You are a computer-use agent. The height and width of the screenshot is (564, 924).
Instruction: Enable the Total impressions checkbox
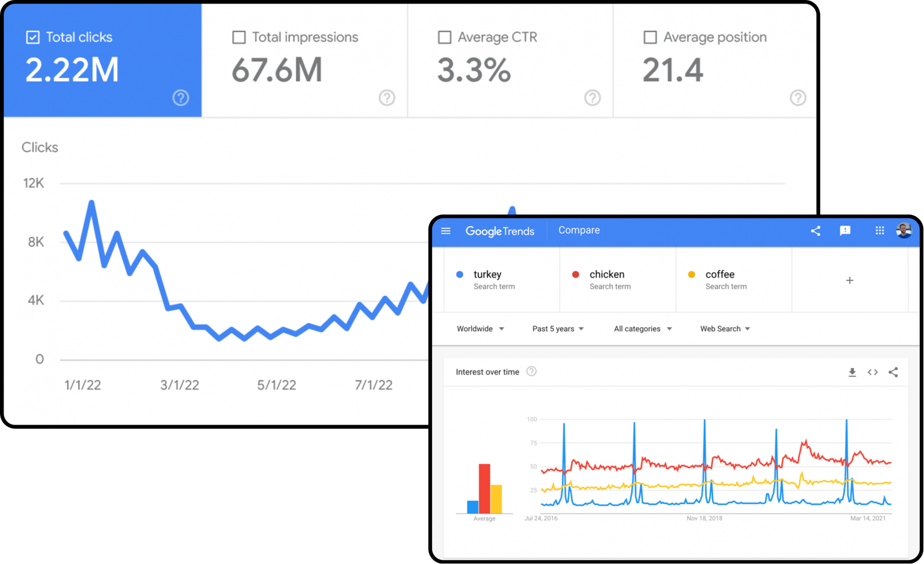[x=239, y=38]
